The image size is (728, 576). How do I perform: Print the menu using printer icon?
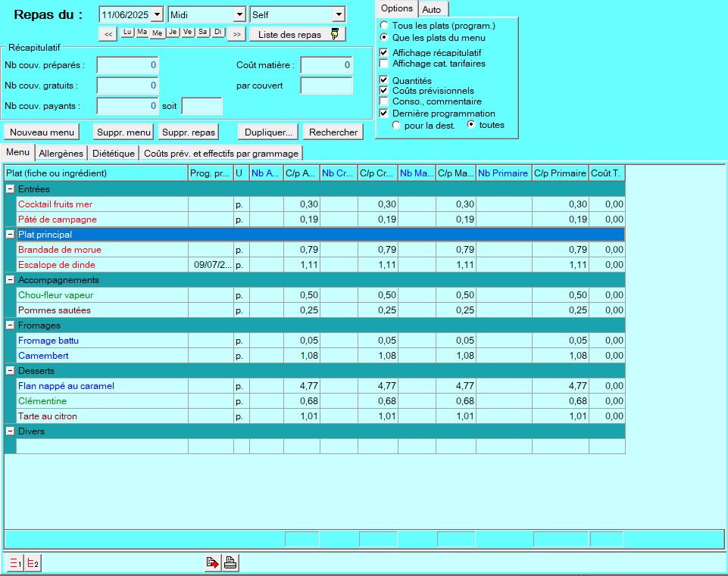click(230, 562)
